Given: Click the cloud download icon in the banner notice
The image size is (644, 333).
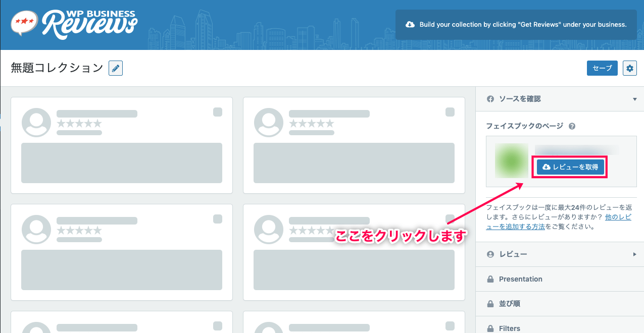Looking at the screenshot, I should click(410, 25).
